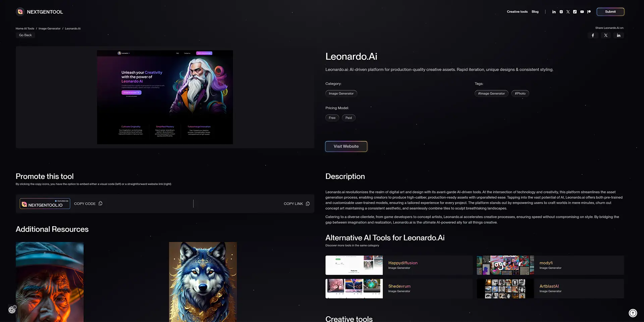
Task: Share Leonardo.Ai on Facebook
Action: (593, 35)
